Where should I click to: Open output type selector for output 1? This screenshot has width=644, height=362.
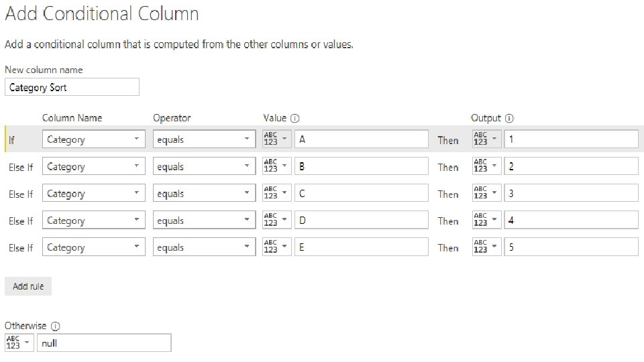[486, 139]
